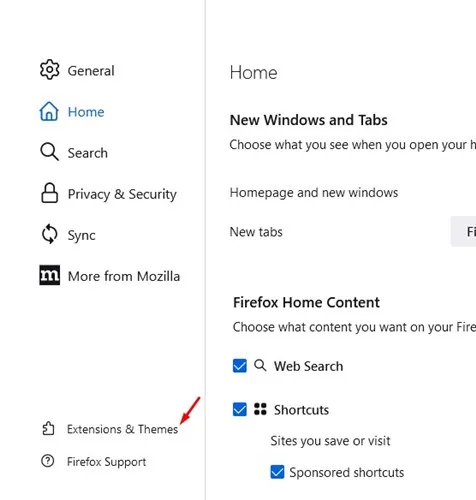The image size is (476, 500).
Task: Click the Mozilla logo icon
Action: pos(50,275)
